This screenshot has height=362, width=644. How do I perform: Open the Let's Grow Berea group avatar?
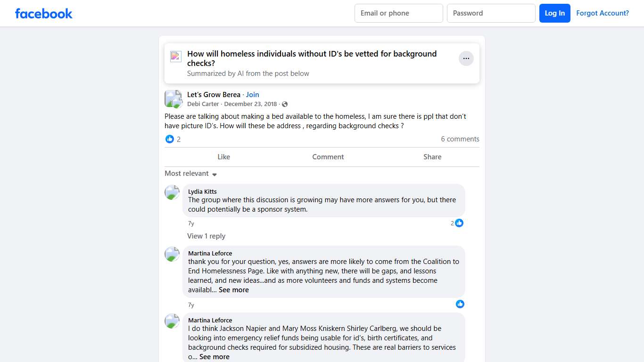pos(173,99)
